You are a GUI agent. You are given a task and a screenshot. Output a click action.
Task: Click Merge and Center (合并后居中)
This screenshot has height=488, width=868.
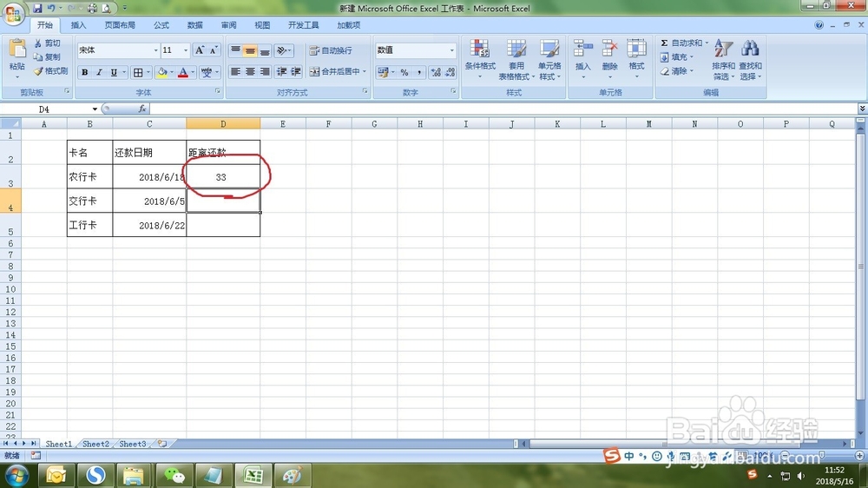click(x=337, y=71)
